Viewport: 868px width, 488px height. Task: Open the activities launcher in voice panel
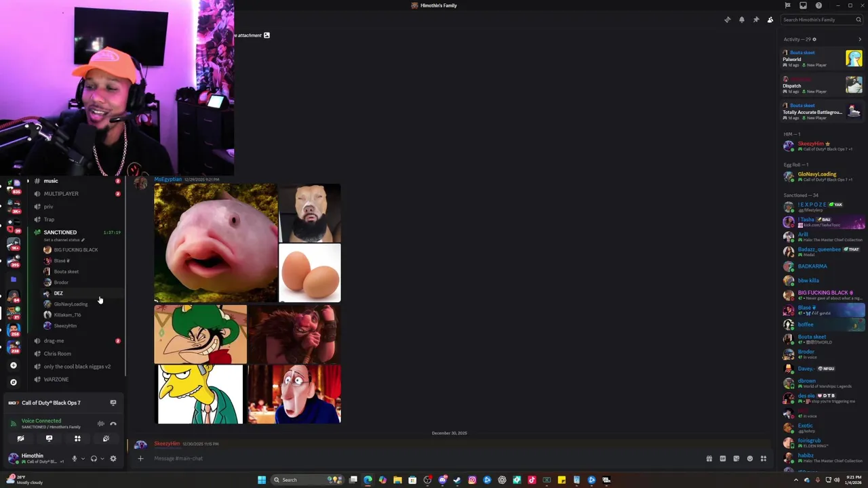pos(77,439)
